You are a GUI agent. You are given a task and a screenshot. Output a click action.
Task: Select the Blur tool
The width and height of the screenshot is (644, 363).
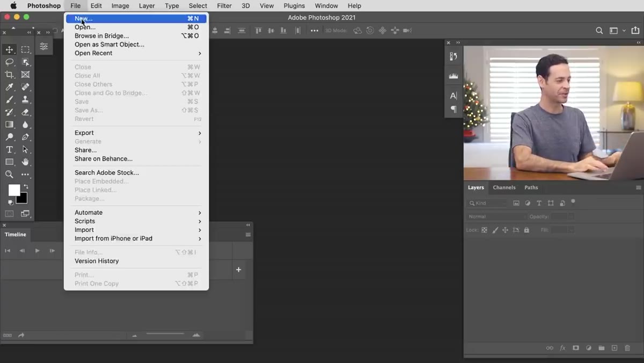(25, 125)
